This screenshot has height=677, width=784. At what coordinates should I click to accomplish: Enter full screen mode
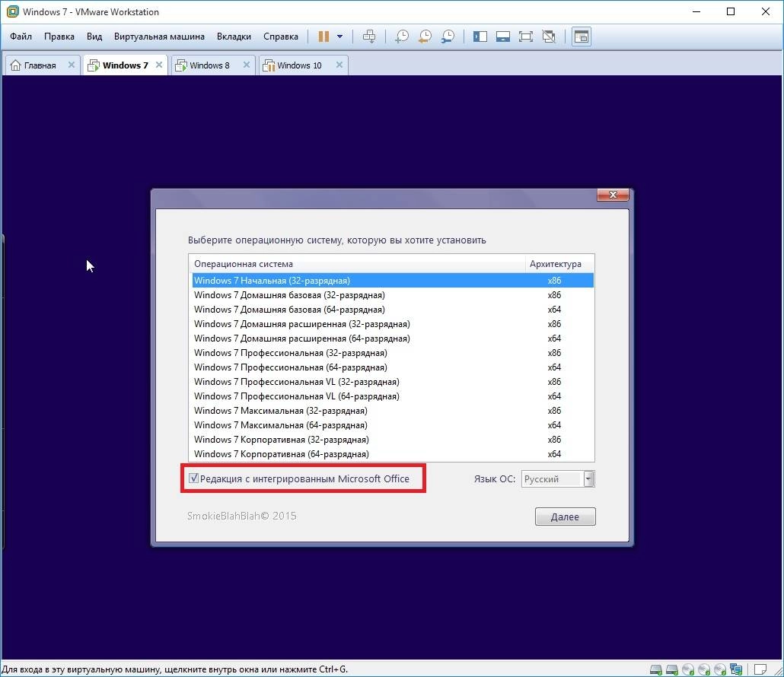click(525, 37)
